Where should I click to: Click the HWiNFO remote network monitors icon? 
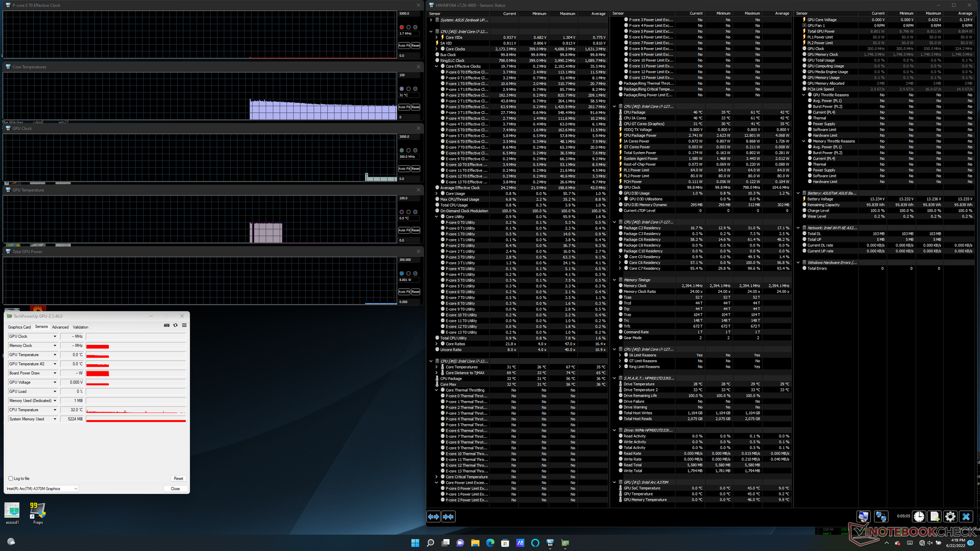tap(881, 516)
